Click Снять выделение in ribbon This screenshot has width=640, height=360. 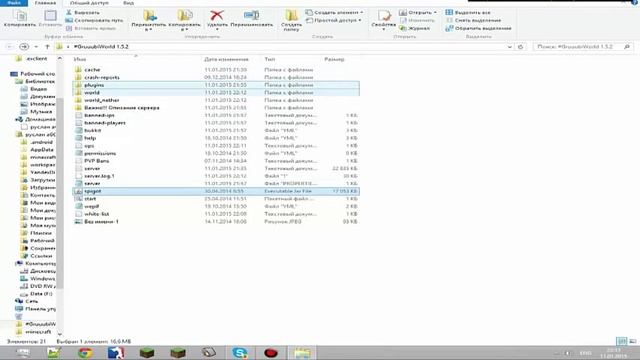pyautogui.click(x=473, y=20)
